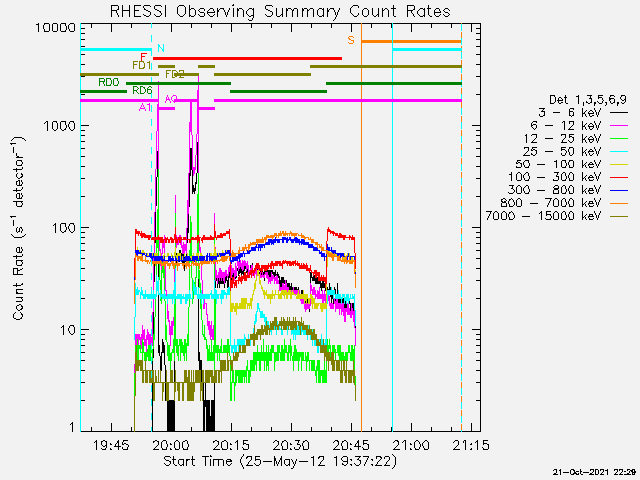Click the '20:00' time axis tick label
Screen dimensions: 640x480
[171, 445]
